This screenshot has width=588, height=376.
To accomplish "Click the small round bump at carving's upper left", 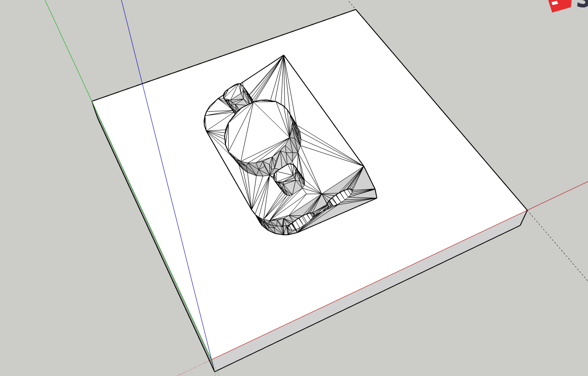I will [233, 92].
